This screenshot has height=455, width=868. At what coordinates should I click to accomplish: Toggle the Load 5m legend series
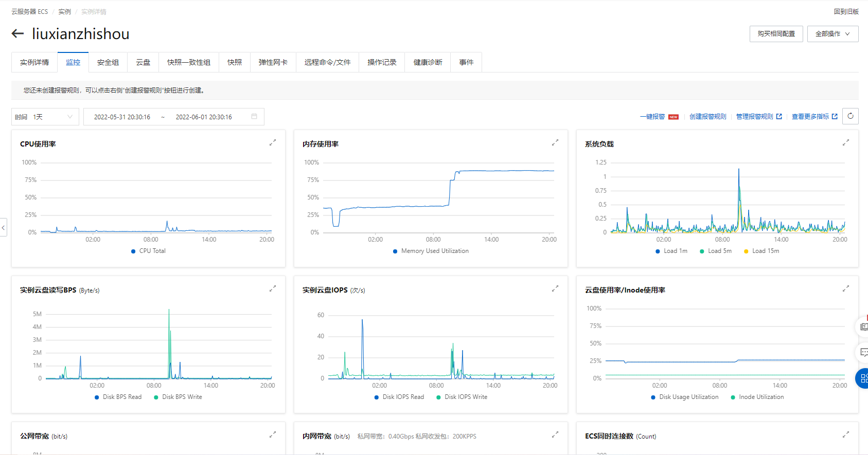(x=716, y=251)
